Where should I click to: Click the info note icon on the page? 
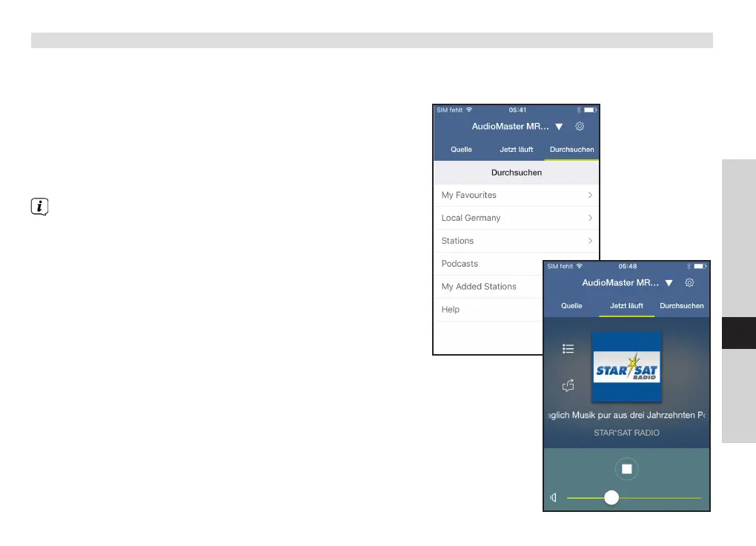[39, 206]
